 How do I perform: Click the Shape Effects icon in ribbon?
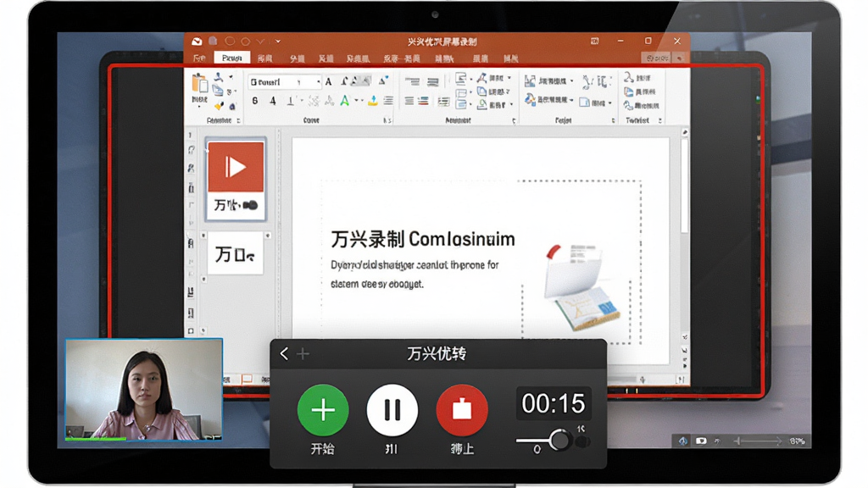482,104
